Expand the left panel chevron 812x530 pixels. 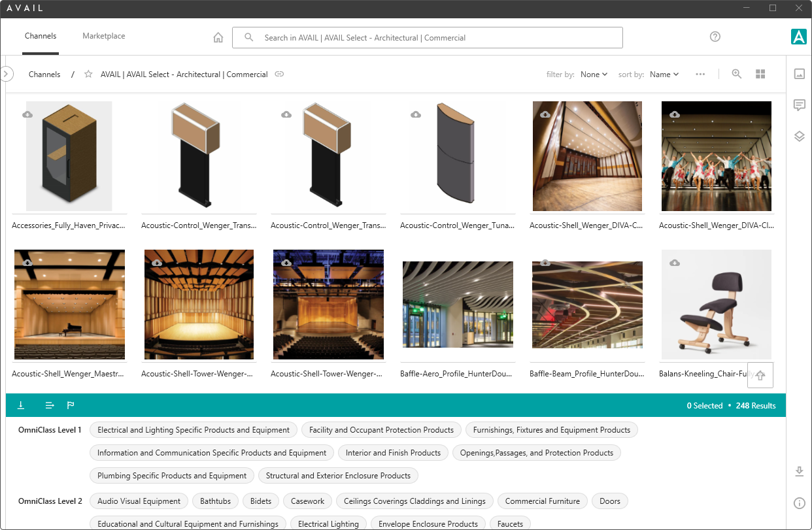tap(7, 74)
